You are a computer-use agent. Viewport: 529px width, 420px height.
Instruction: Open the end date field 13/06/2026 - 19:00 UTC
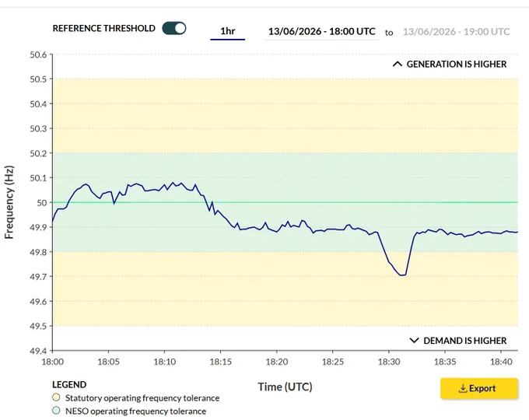456,32
